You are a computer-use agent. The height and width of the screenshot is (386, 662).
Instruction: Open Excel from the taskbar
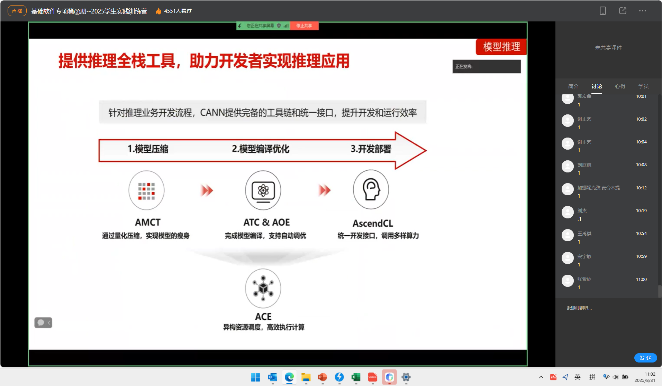tap(356, 377)
